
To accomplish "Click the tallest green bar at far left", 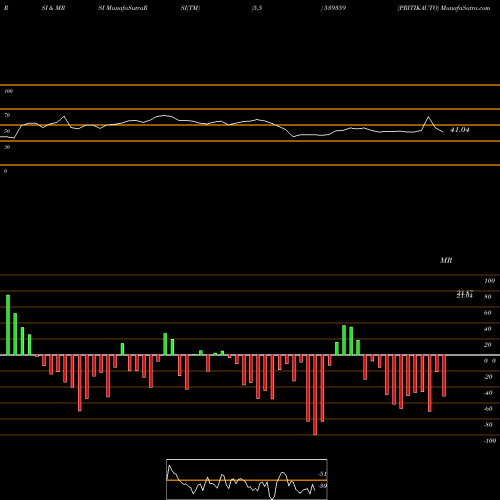I will (8, 325).
